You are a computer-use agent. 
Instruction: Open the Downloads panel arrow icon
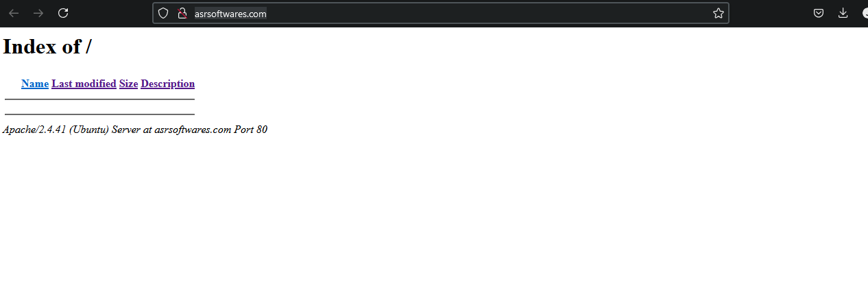click(x=843, y=13)
